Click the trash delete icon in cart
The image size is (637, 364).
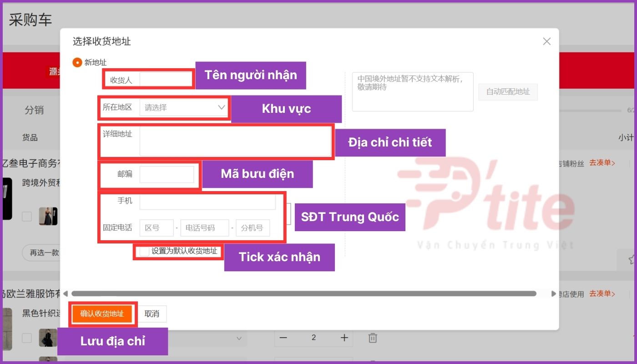373,338
